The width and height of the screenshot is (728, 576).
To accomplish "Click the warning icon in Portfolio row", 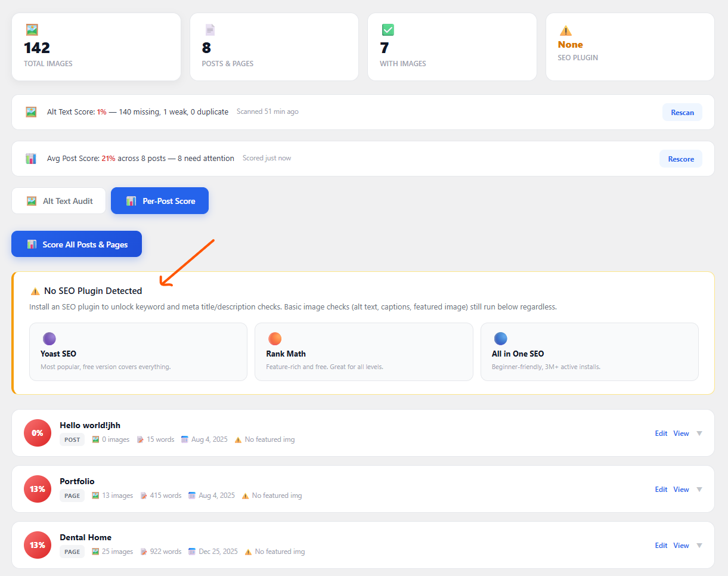I will (245, 496).
